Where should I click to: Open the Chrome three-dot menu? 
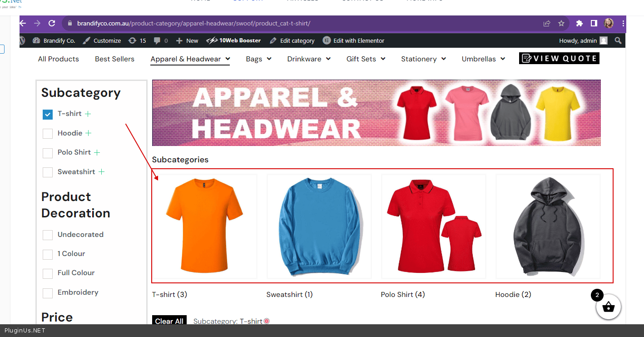click(x=623, y=23)
